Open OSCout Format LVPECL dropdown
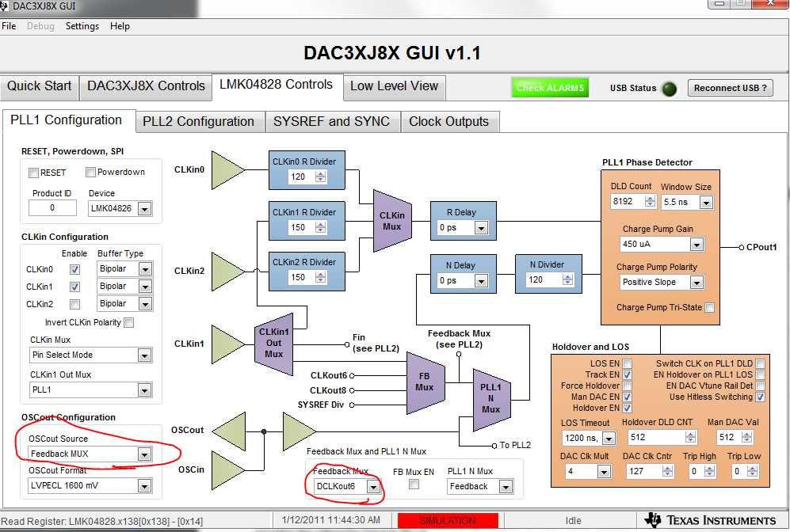The height and width of the screenshot is (532, 790). (x=144, y=486)
